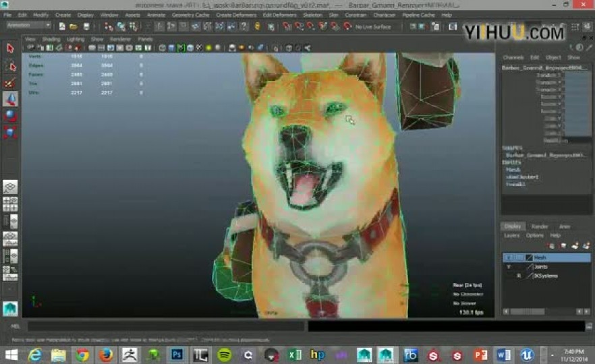Click the Show button in channel box
This screenshot has height=364, width=595.
tap(573, 57)
